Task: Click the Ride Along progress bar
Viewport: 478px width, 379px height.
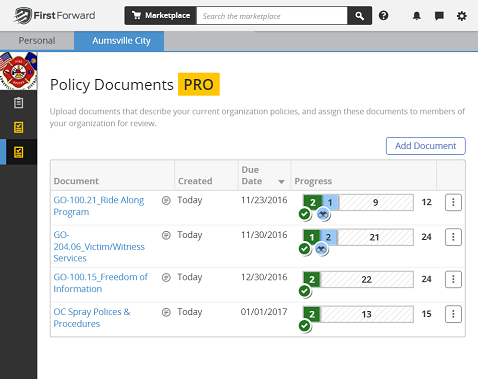Action: pos(358,202)
